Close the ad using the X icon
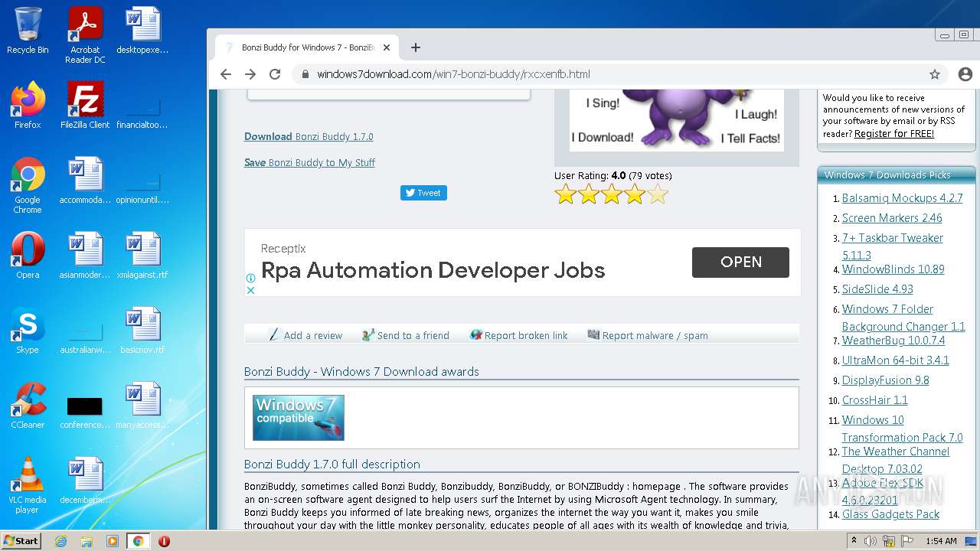This screenshot has width=980, height=551. coord(250,290)
